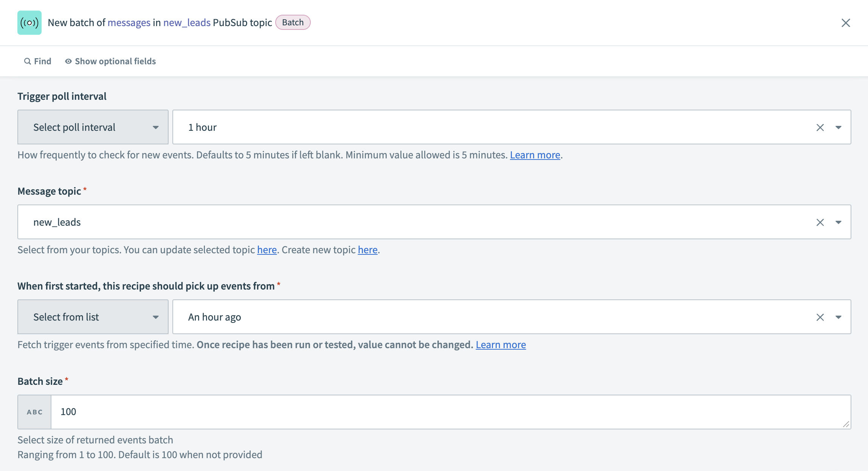Clear the 1 hour poll interval value
Screen dimensions: 868x471
[820, 127]
